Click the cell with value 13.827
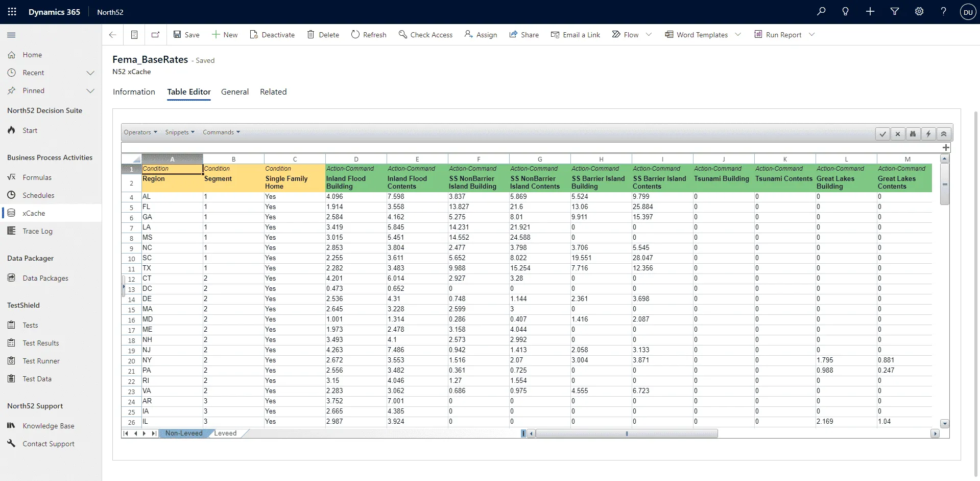 (479, 207)
